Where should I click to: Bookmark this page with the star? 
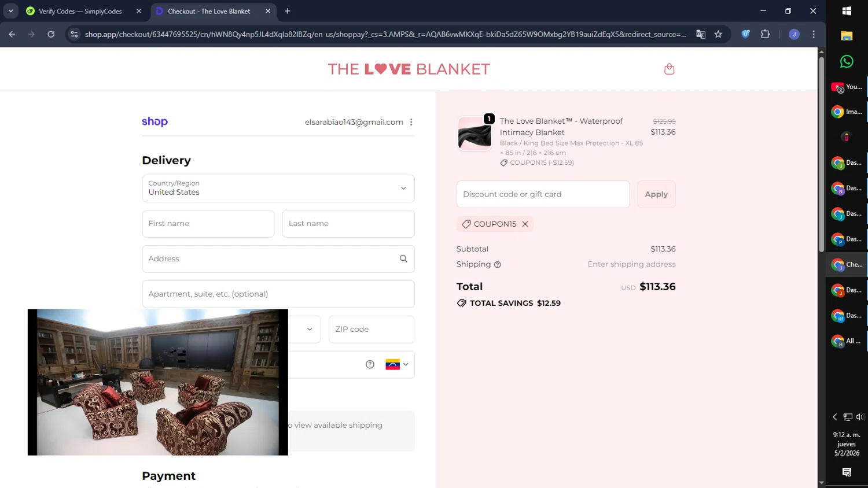pyautogui.click(x=718, y=34)
